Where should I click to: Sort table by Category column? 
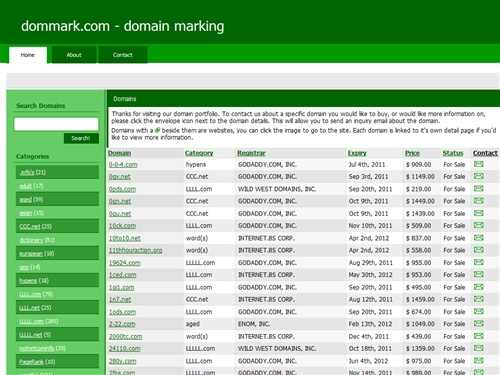point(199,153)
